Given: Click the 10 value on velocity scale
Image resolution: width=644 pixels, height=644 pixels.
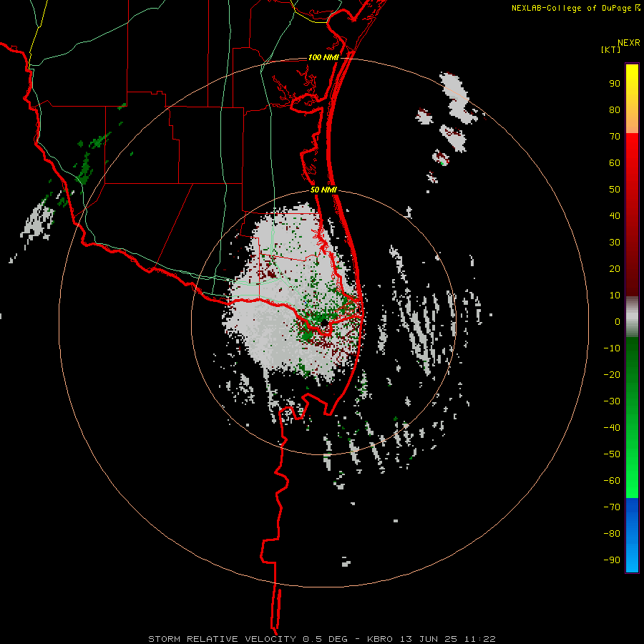Looking at the screenshot, I should point(615,296).
